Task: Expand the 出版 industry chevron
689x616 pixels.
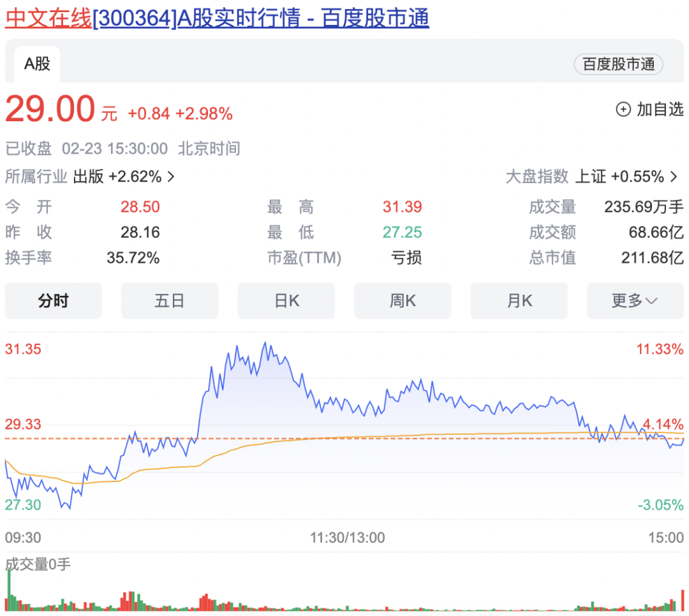Action: coord(171,177)
